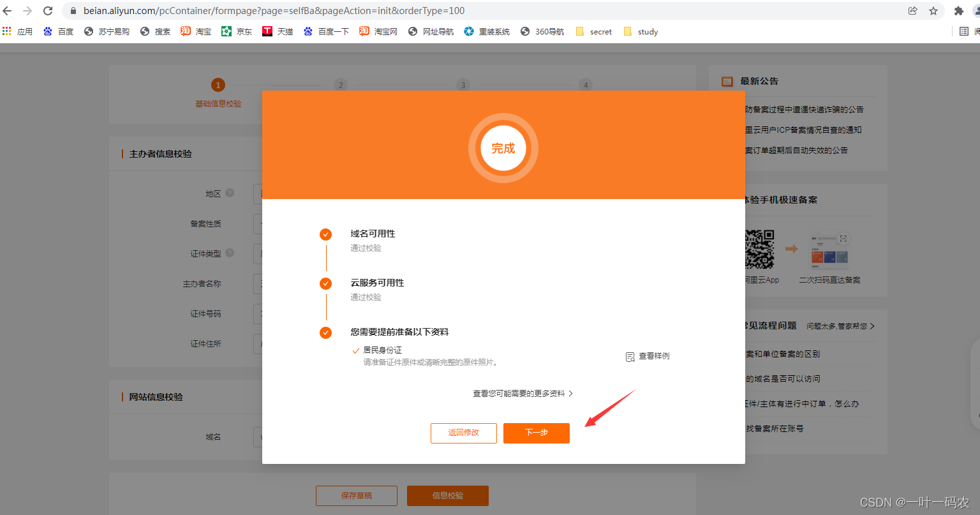
Task: Open the 淘宝 bookmark
Action: click(196, 31)
